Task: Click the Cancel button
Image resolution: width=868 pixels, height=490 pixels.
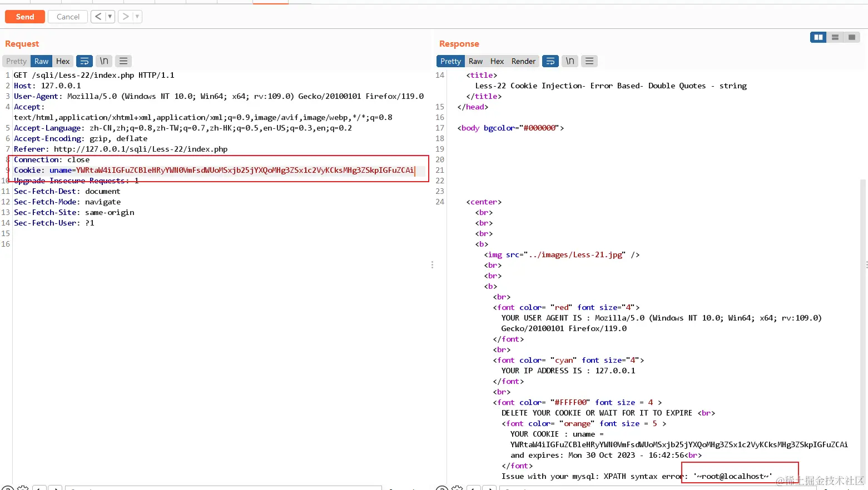Action: pos(68,17)
